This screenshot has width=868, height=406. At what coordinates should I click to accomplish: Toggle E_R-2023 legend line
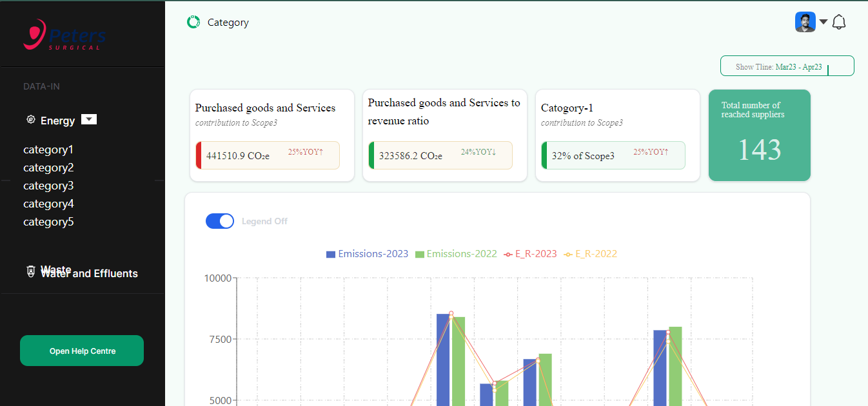click(530, 254)
